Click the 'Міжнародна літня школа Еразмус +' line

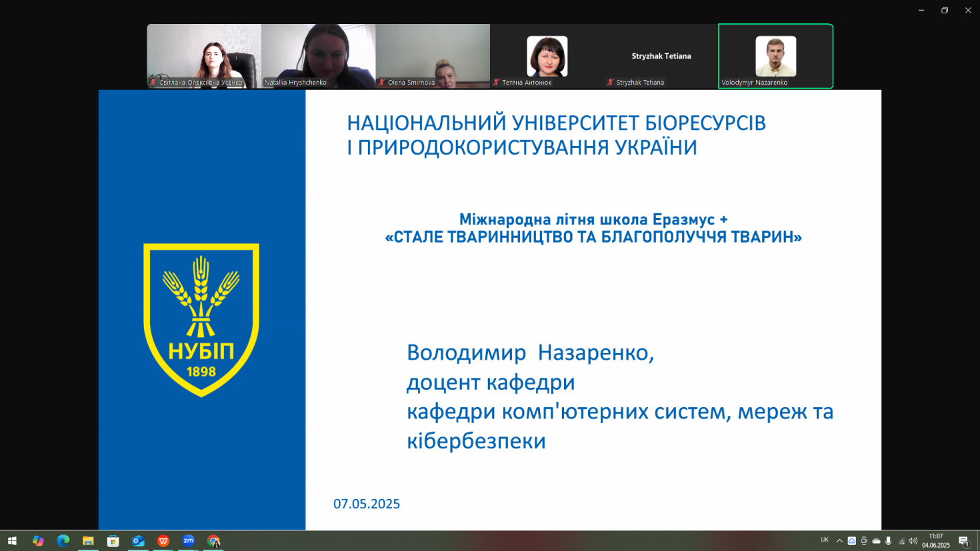[x=593, y=219]
